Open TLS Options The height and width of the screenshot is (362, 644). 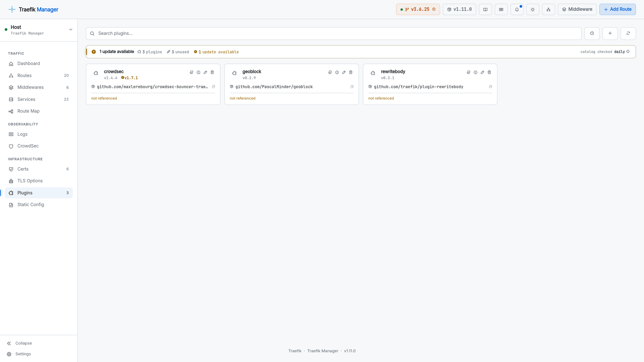coord(39,181)
